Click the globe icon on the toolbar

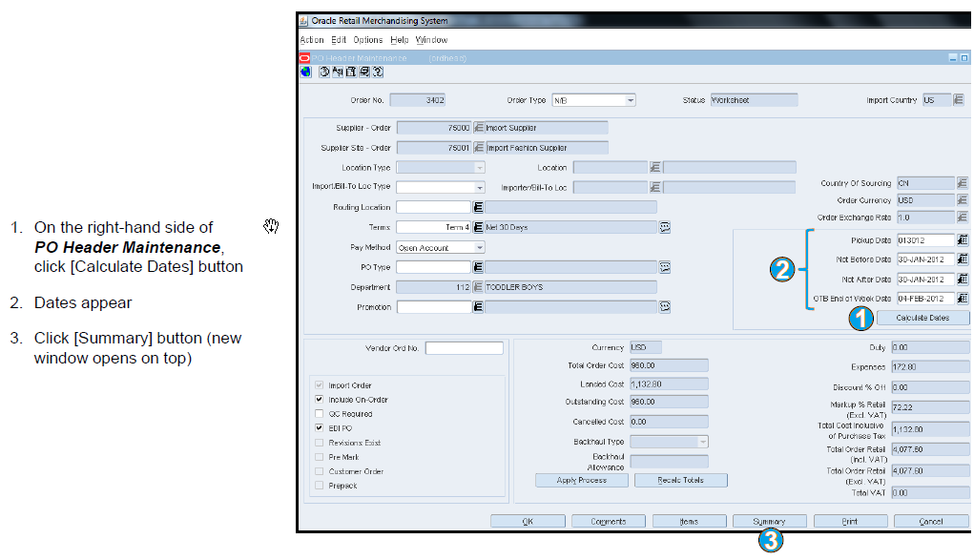pos(307,72)
